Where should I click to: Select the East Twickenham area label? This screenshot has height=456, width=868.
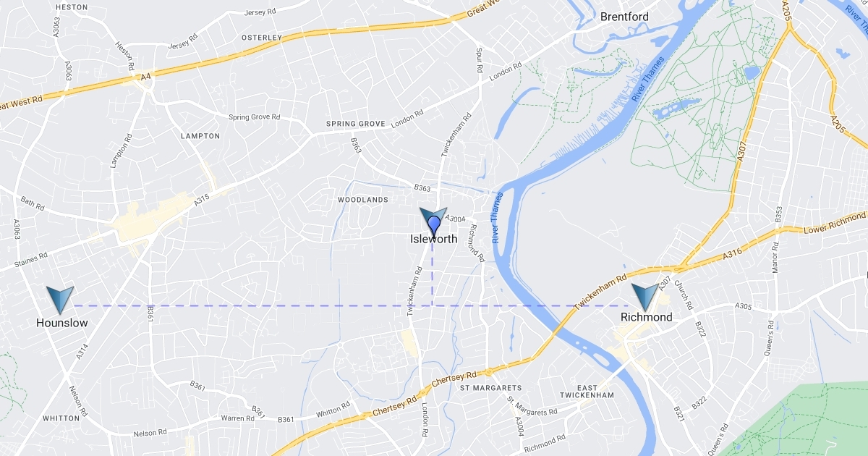coord(587,390)
